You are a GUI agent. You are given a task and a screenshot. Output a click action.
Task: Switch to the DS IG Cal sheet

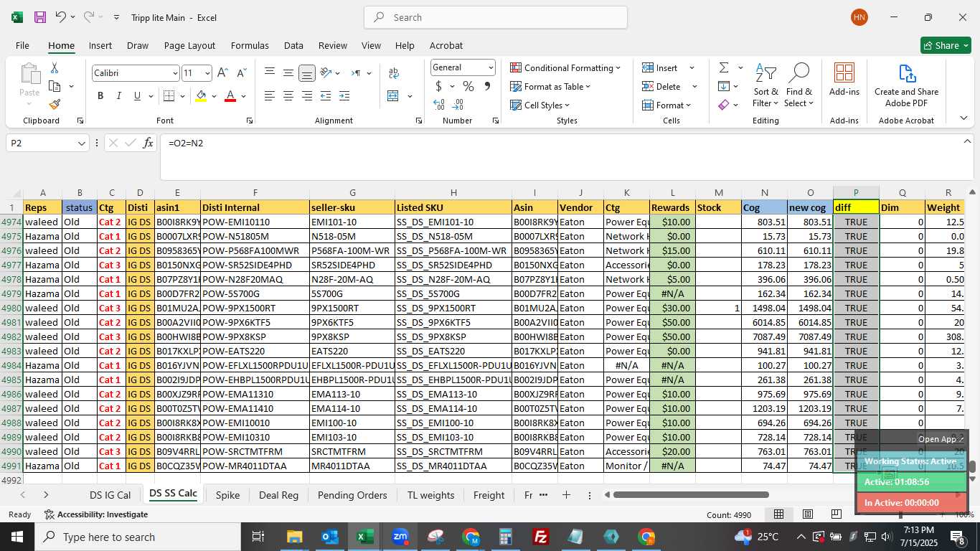(110, 495)
